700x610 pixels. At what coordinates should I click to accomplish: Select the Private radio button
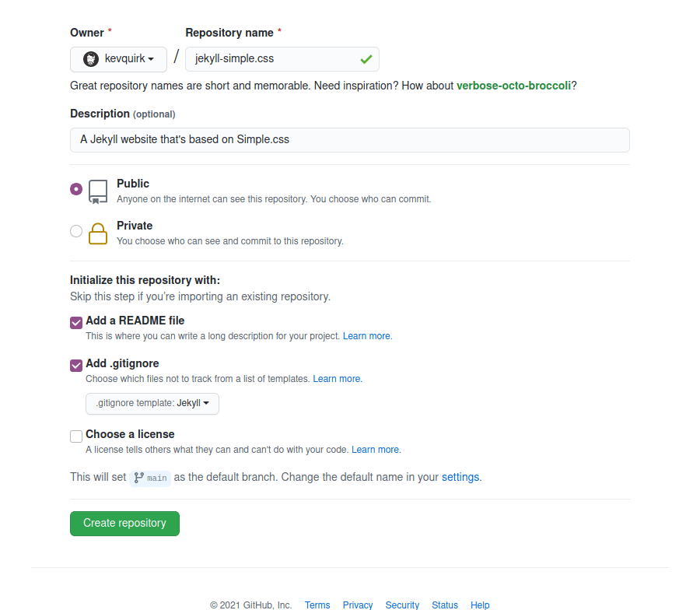pos(75,230)
